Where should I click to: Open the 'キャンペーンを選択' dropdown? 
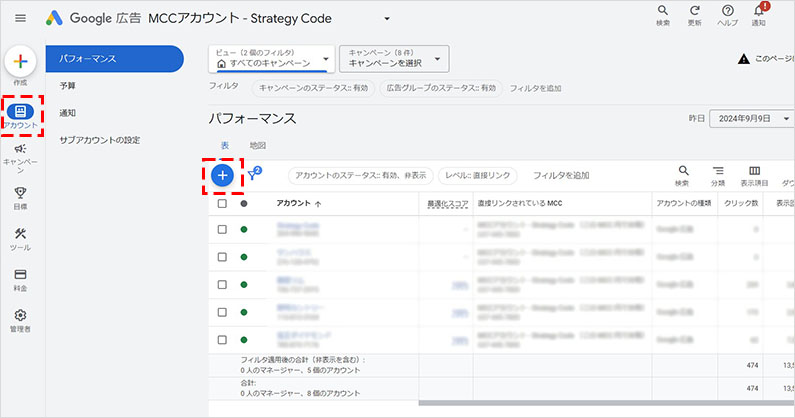(394, 59)
